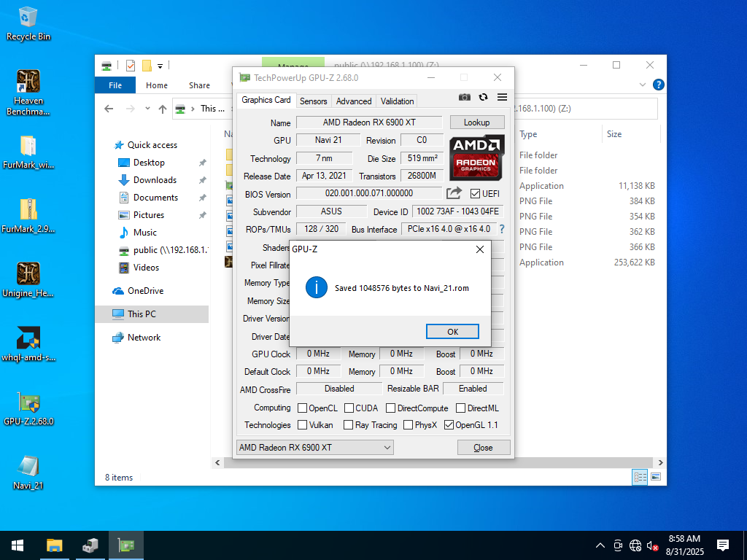Take a GPU-Z screenshot with the camera icon
The image size is (747, 560).
click(x=465, y=97)
